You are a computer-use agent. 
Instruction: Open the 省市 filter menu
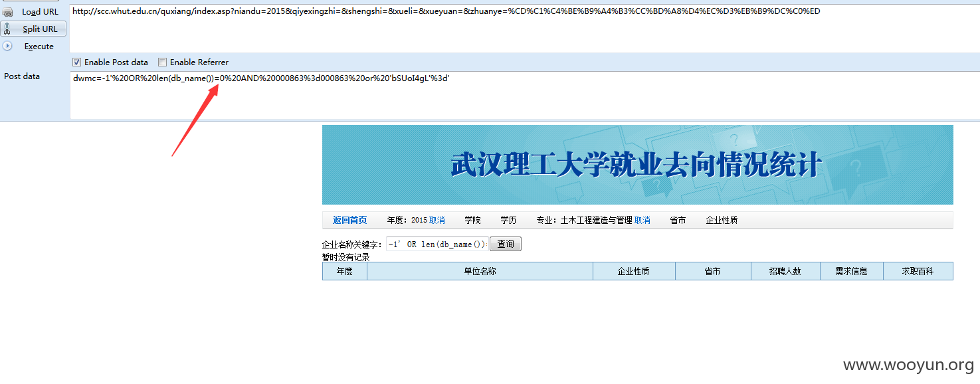pyautogui.click(x=678, y=220)
